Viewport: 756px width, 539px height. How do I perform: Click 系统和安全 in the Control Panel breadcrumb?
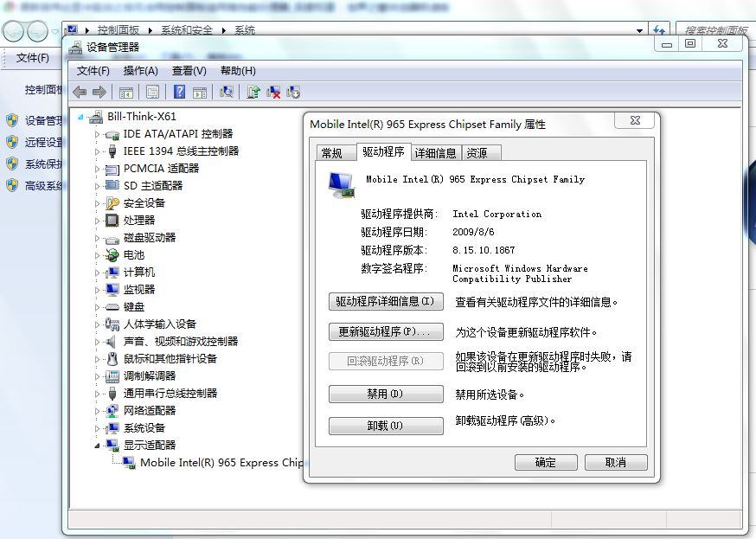coord(187,30)
